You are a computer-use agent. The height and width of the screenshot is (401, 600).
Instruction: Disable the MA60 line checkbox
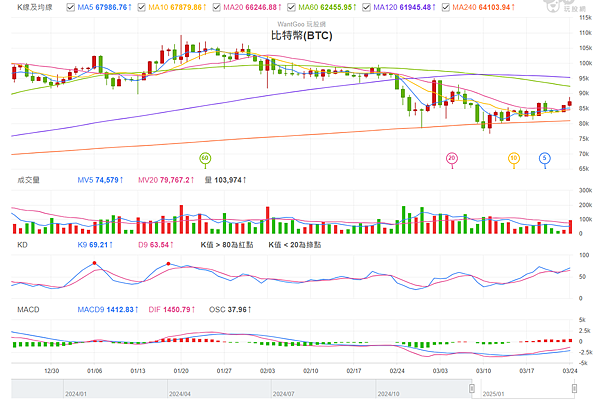point(292,7)
